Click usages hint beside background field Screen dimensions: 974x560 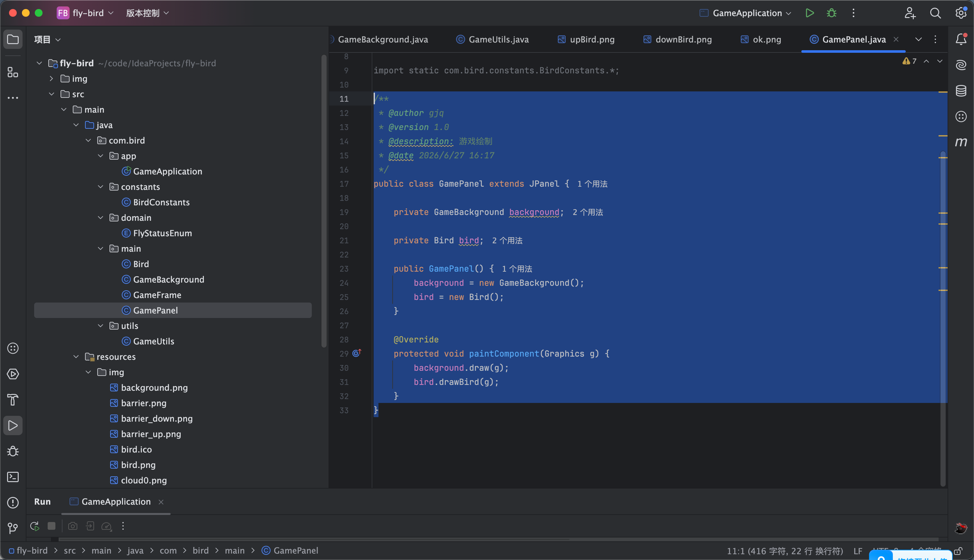pyautogui.click(x=587, y=212)
